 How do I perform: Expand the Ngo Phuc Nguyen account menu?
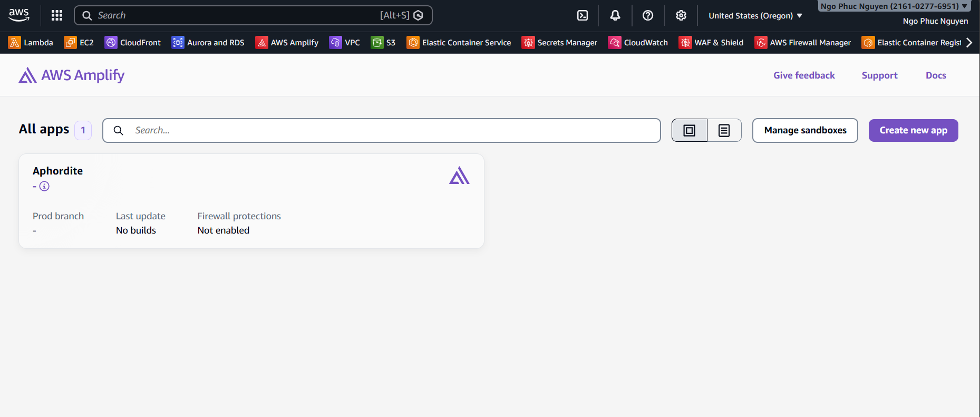pos(894,6)
